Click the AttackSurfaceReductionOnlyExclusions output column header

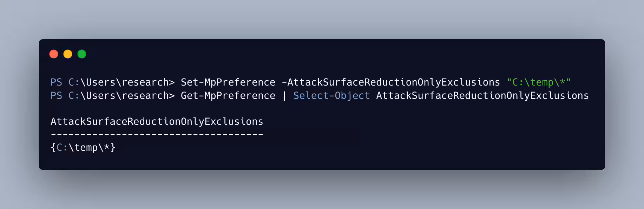tap(157, 122)
